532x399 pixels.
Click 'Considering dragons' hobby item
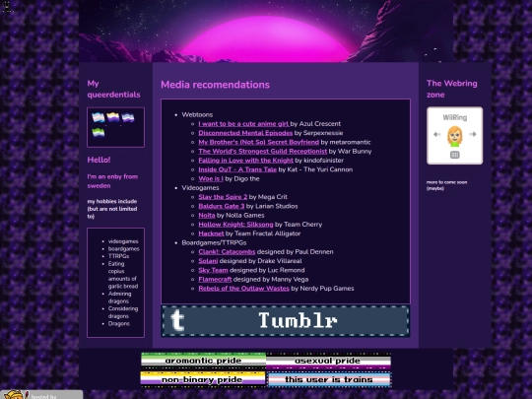[x=123, y=312]
